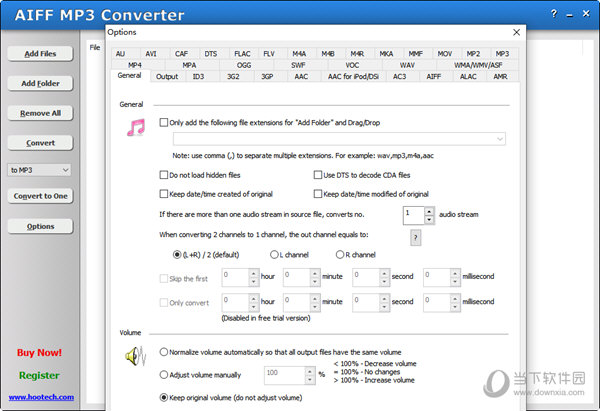Open the ALAC tab

pos(468,77)
